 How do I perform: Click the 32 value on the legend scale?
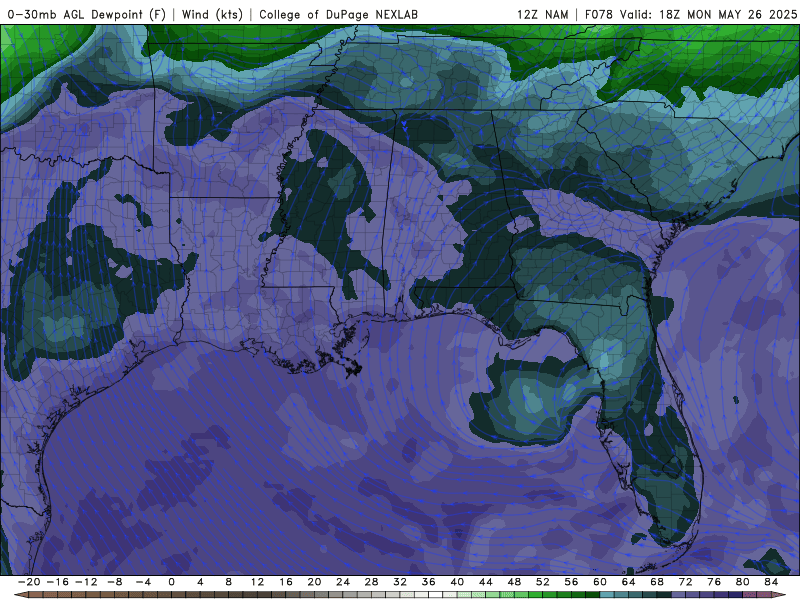tap(400, 582)
